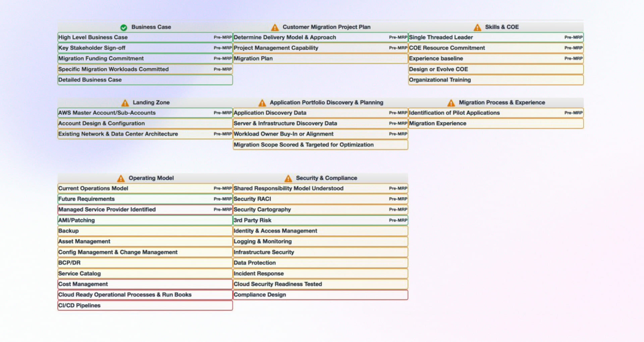Open Specific Migration Workloads Committed item
The image size is (644, 342).
click(145, 69)
